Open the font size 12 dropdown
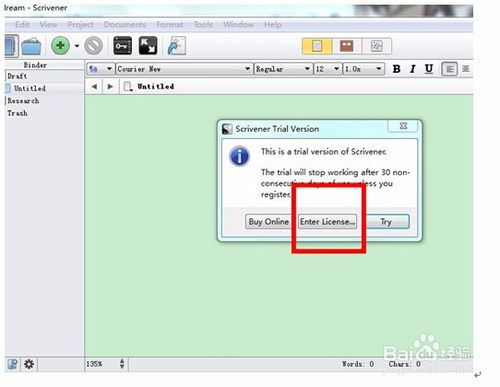This screenshot has width=500, height=387. (x=328, y=69)
